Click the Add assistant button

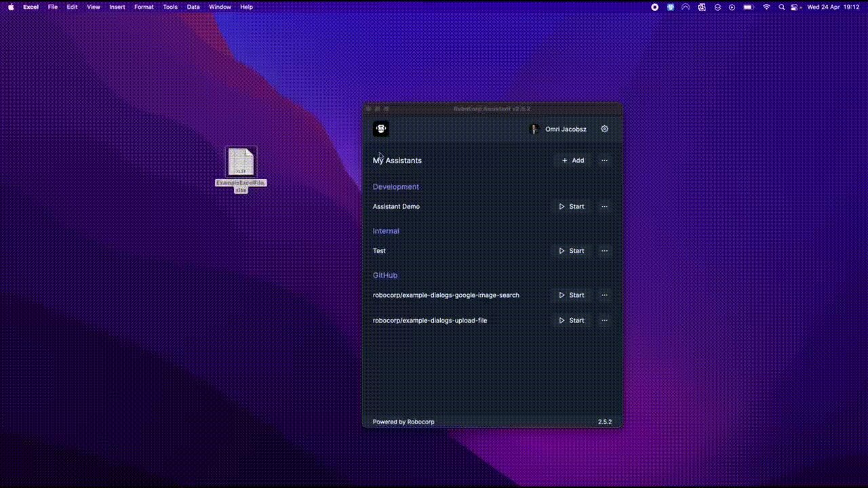pyautogui.click(x=572, y=161)
